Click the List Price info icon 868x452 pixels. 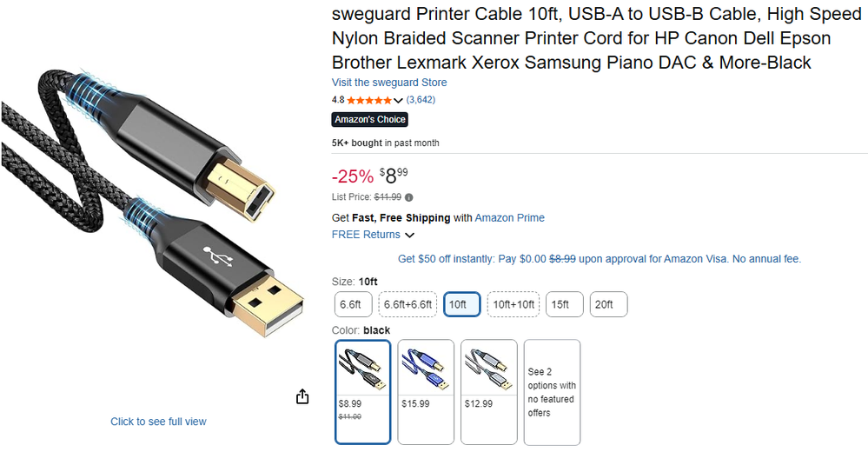pyautogui.click(x=409, y=197)
